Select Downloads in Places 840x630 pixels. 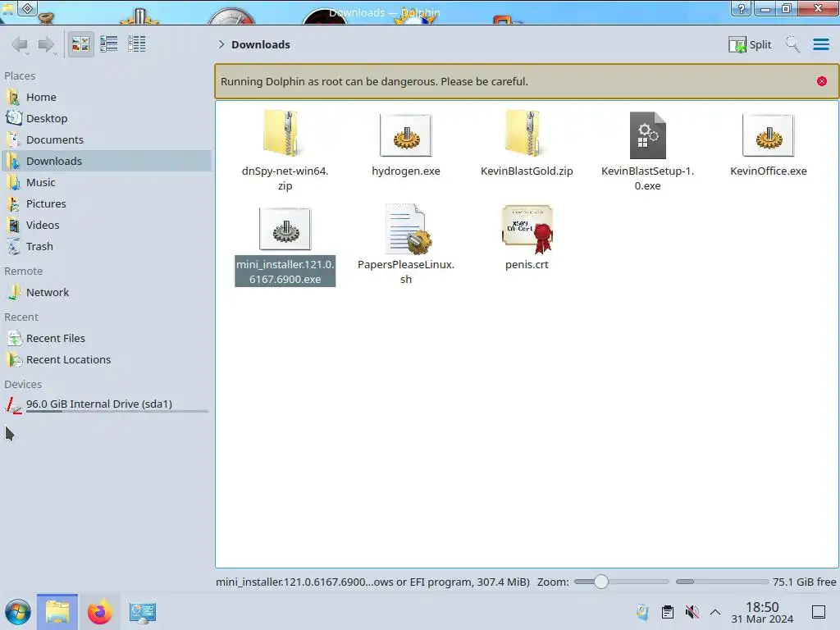coord(107,162)
